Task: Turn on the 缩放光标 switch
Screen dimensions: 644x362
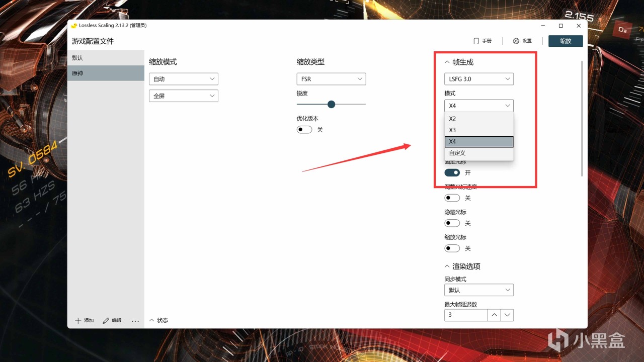Action: point(452,248)
